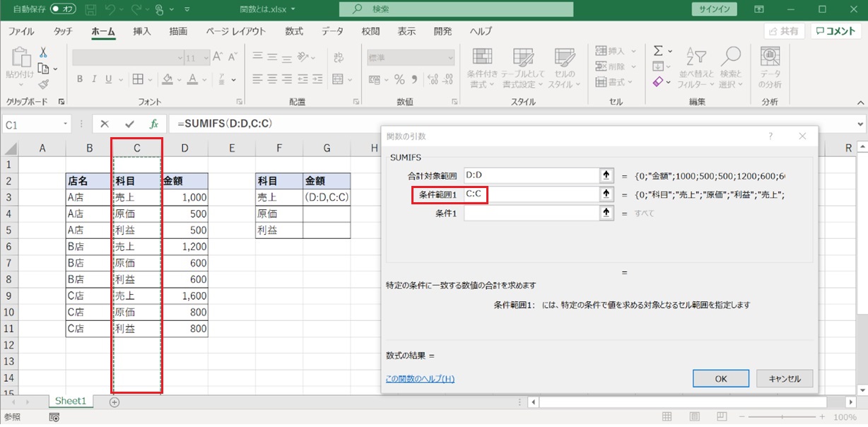868x427 pixels.
Task: Click into the 条件1 input field
Action: [x=531, y=213]
